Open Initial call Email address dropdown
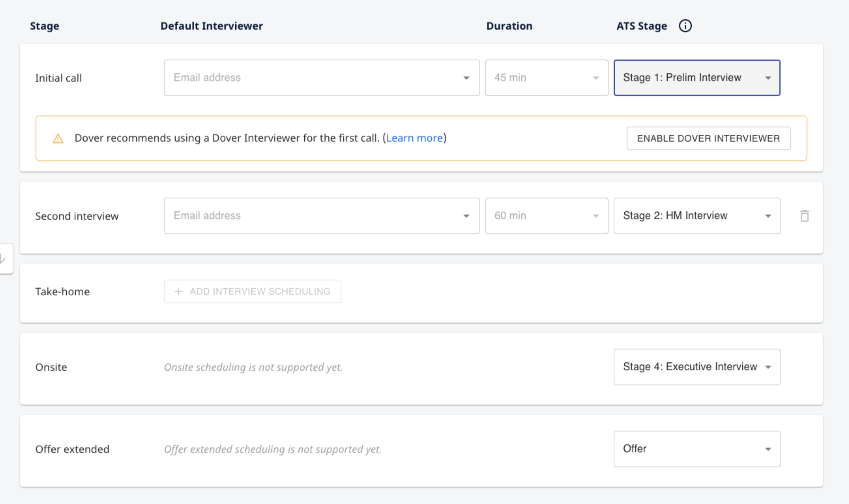Screen dimensions: 849x504 pos(322,78)
